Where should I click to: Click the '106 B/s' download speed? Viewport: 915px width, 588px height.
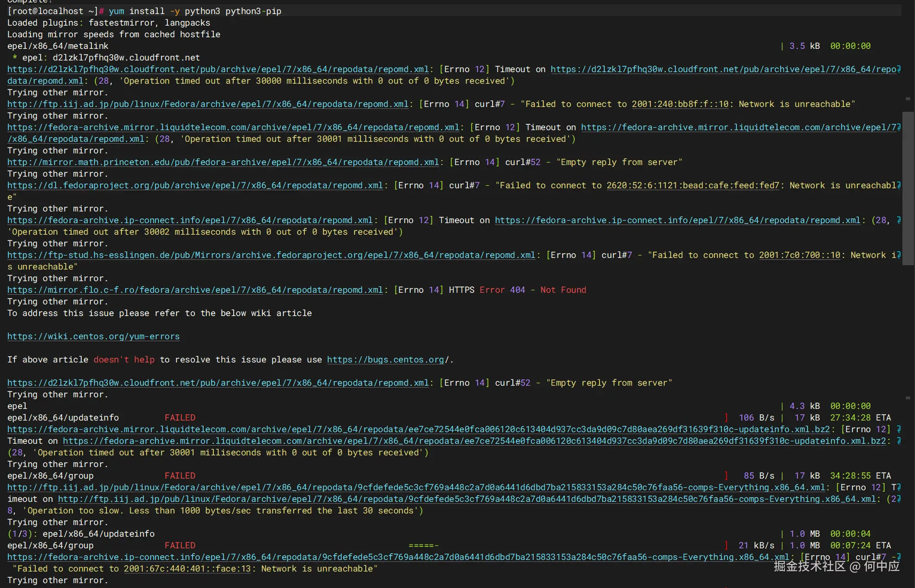756,418
